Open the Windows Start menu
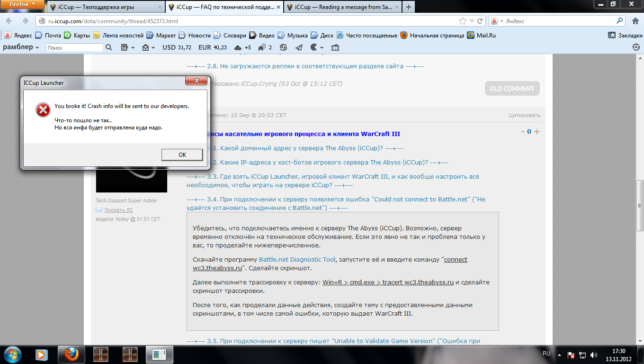 coord(12,354)
